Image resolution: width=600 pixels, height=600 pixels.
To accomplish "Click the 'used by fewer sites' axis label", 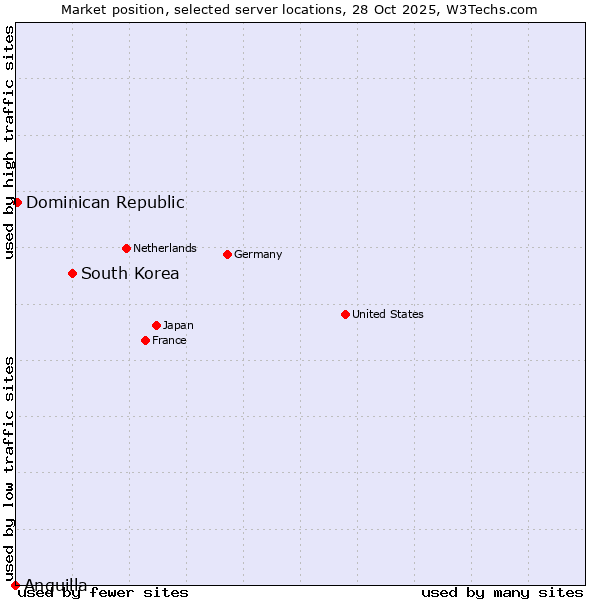I will (x=103, y=592).
